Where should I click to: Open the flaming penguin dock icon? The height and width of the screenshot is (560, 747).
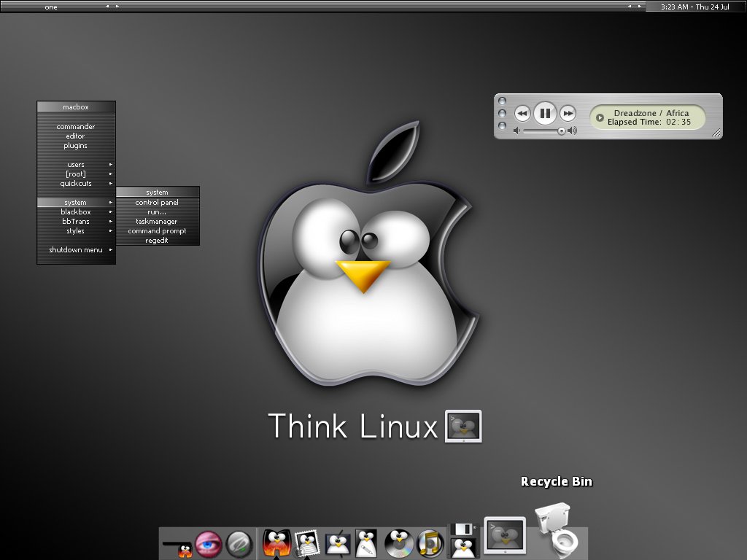(276, 542)
